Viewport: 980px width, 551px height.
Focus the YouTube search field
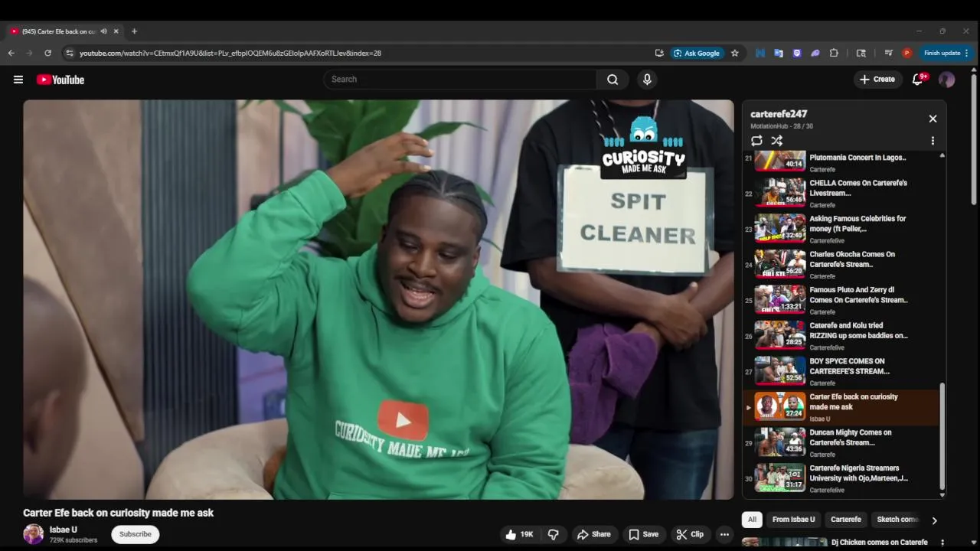460,80
